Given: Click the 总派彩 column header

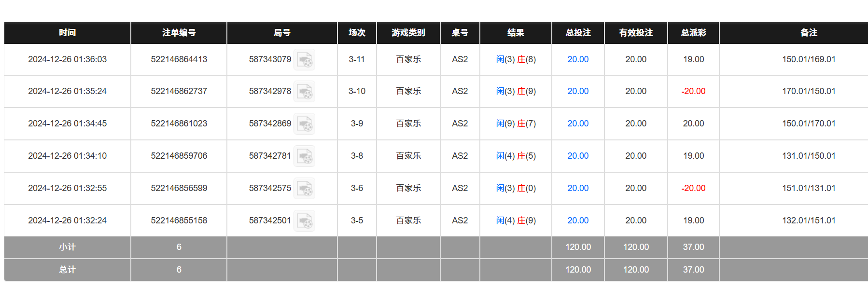Looking at the screenshot, I should 693,33.
